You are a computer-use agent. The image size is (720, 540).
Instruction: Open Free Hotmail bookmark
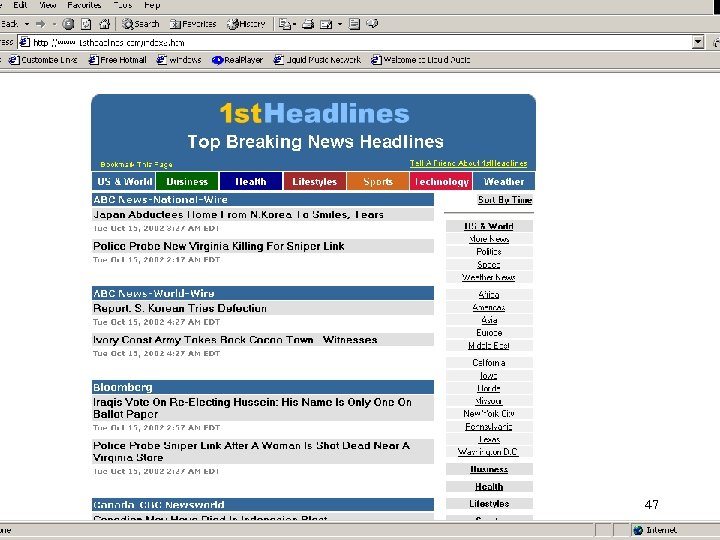[x=118, y=60]
